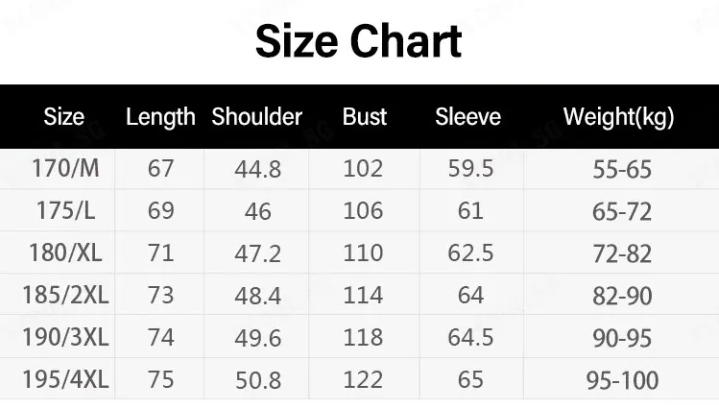This screenshot has width=719, height=405.
Task: Select the Bust column header
Action: point(365,117)
